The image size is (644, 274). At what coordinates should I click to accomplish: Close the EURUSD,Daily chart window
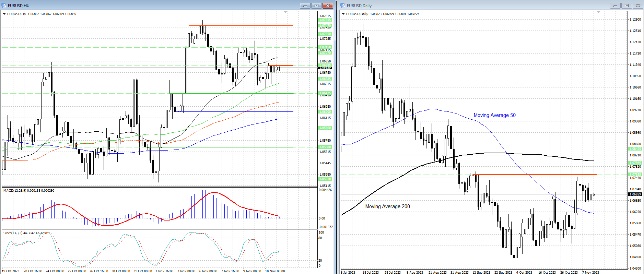click(x=638, y=5)
